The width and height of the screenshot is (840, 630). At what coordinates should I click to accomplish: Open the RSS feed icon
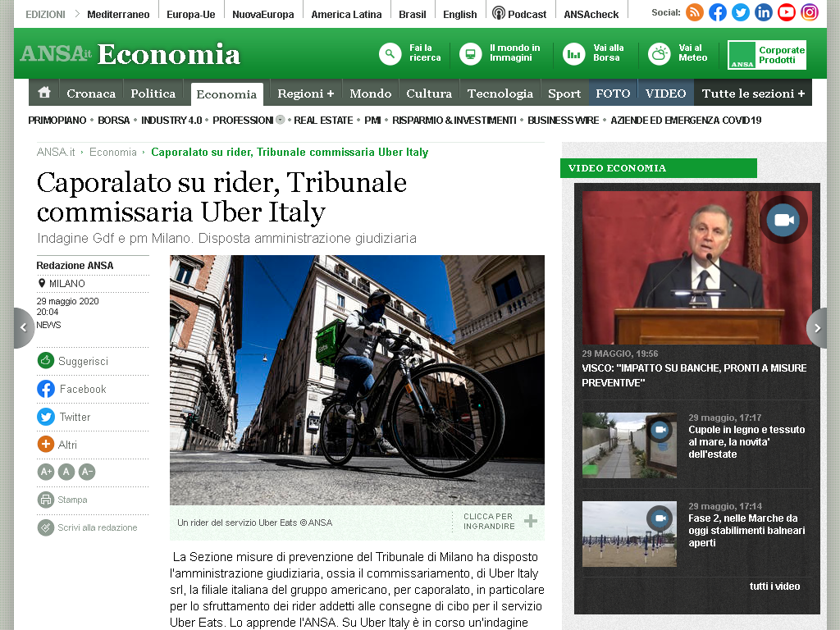coord(694,12)
